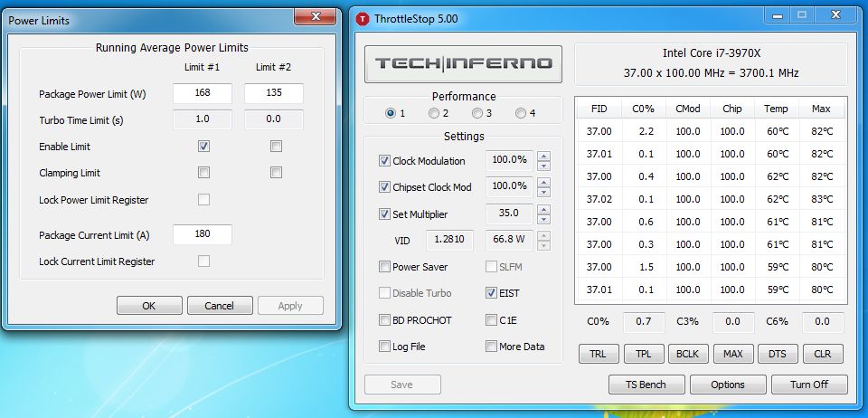Click Limit #2 Package Power Limit field

[x=274, y=93]
